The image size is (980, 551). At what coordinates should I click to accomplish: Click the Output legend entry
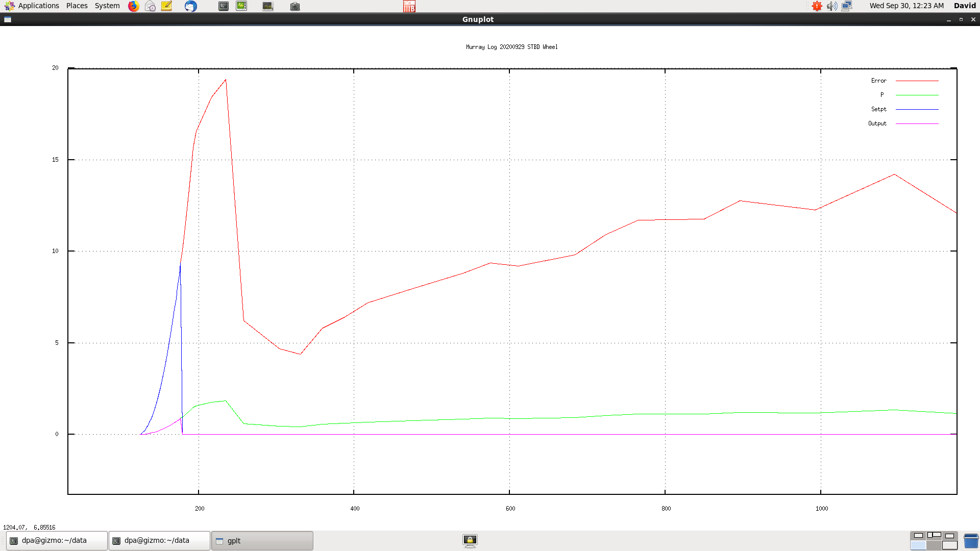(877, 123)
